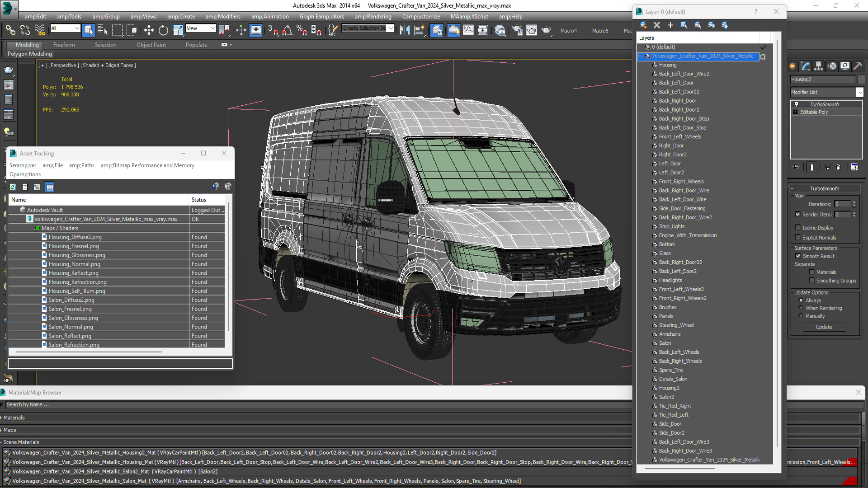Click the Name column header
This screenshot has height=488, width=868.
[99, 200]
